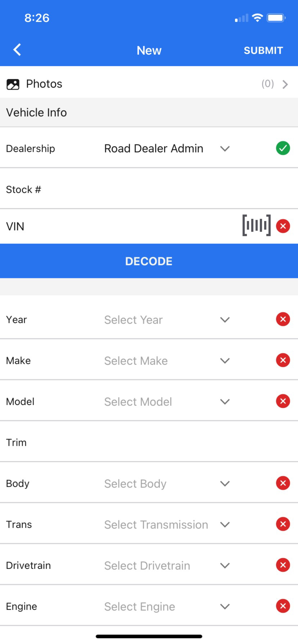Tap the DECODE button
The image size is (298, 644).
click(149, 261)
